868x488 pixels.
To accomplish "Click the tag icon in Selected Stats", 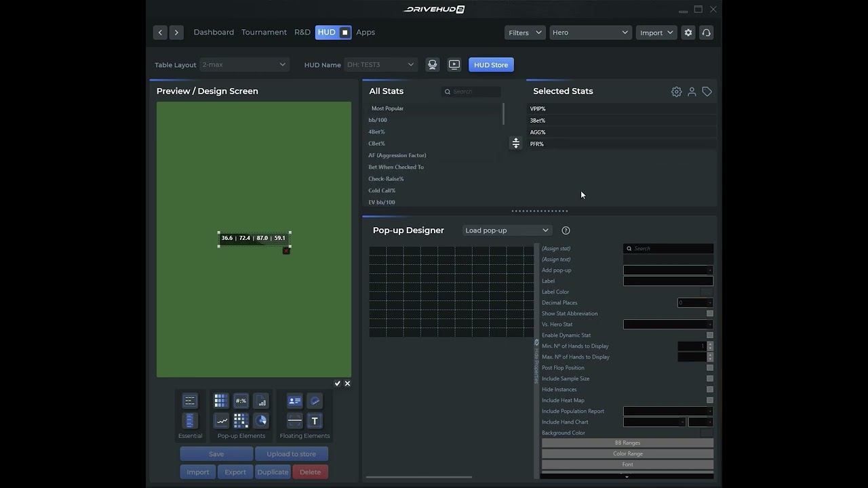I will pyautogui.click(x=707, y=91).
